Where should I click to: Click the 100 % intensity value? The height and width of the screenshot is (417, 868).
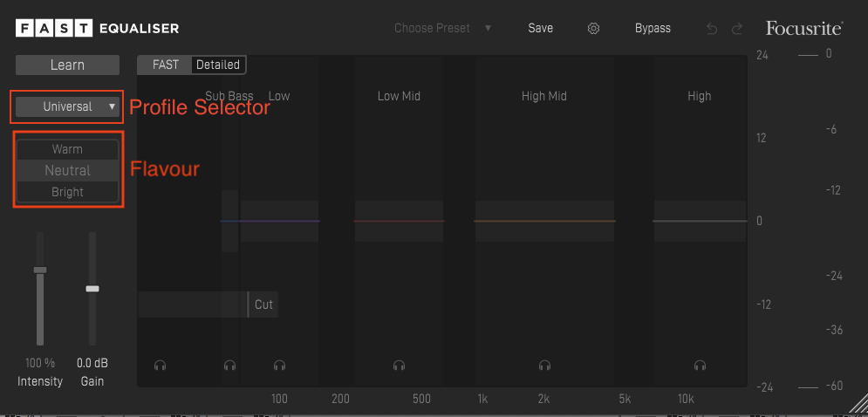[x=40, y=363]
